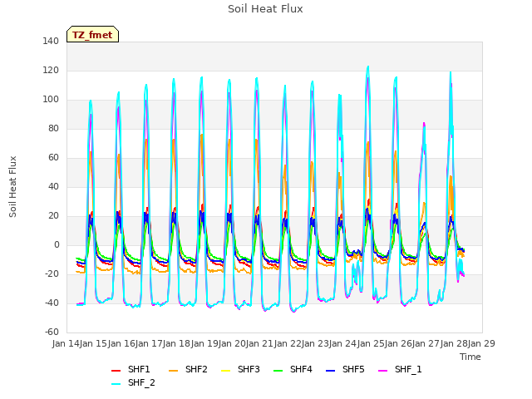Click the -40 y-axis tick value
The width and height of the screenshot is (532, 399).
pos(52,303)
